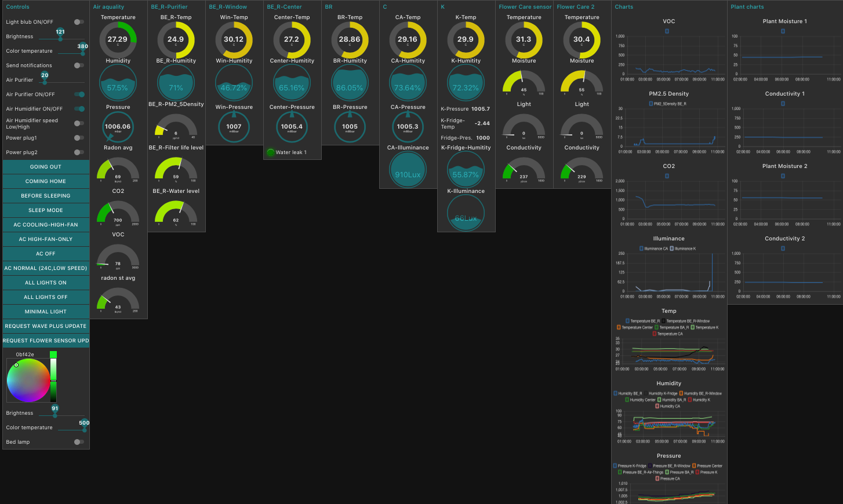Screen dimensions: 843x504
Task: Hide Humidity Center series in Humidity chart
Action: tap(640, 400)
